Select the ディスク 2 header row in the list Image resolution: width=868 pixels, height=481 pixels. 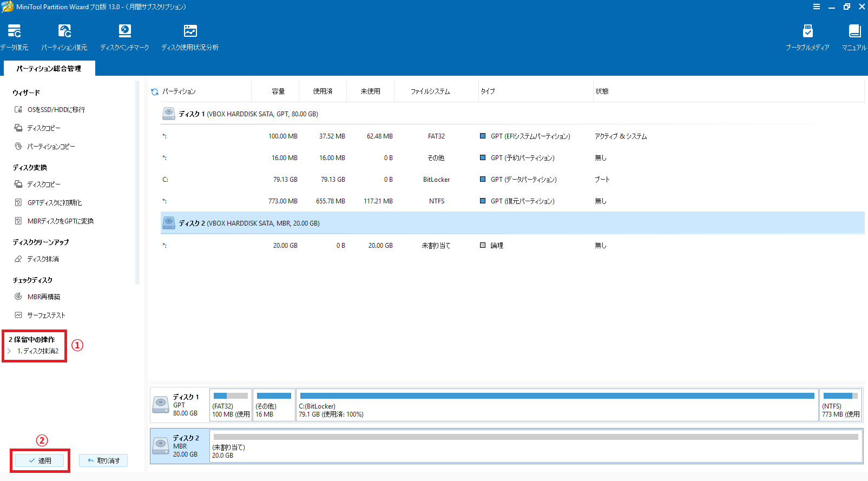coord(249,223)
